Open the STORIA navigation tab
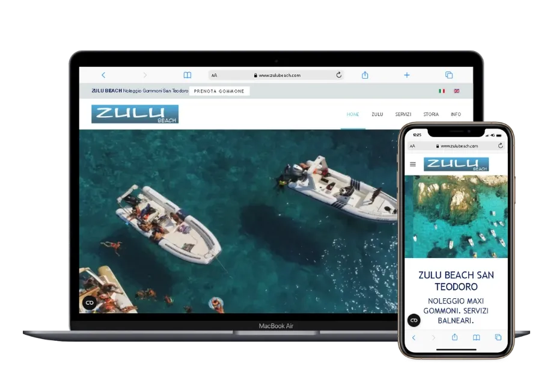The height and width of the screenshot is (392, 553). coord(430,114)
